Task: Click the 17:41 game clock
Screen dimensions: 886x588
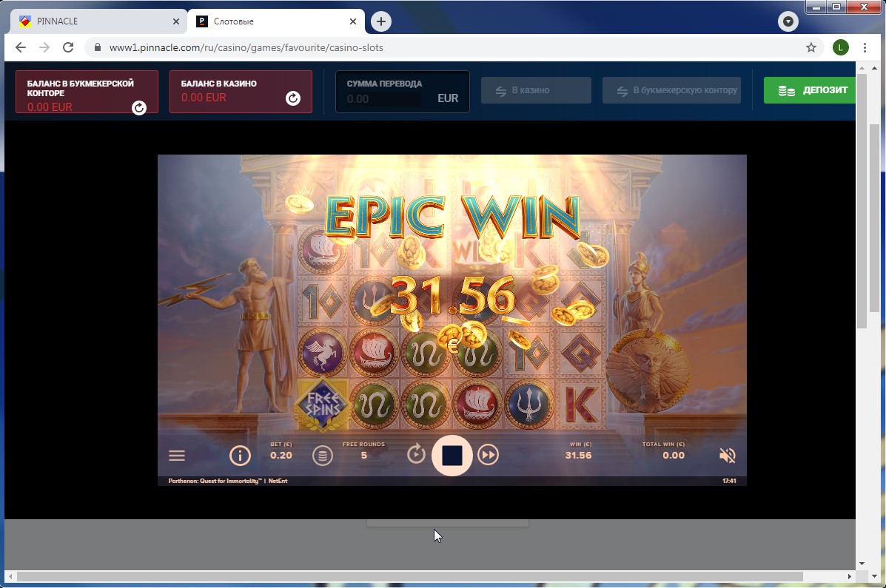Action: pos(729,481)
